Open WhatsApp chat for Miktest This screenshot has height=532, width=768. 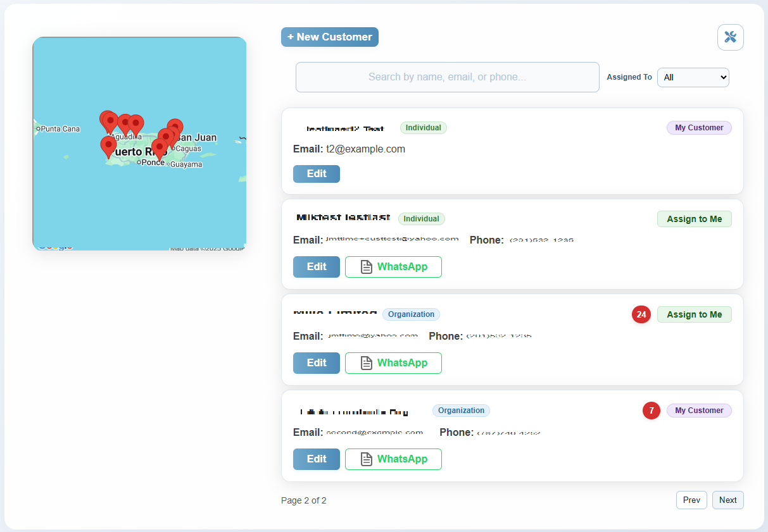click(393, 266)
